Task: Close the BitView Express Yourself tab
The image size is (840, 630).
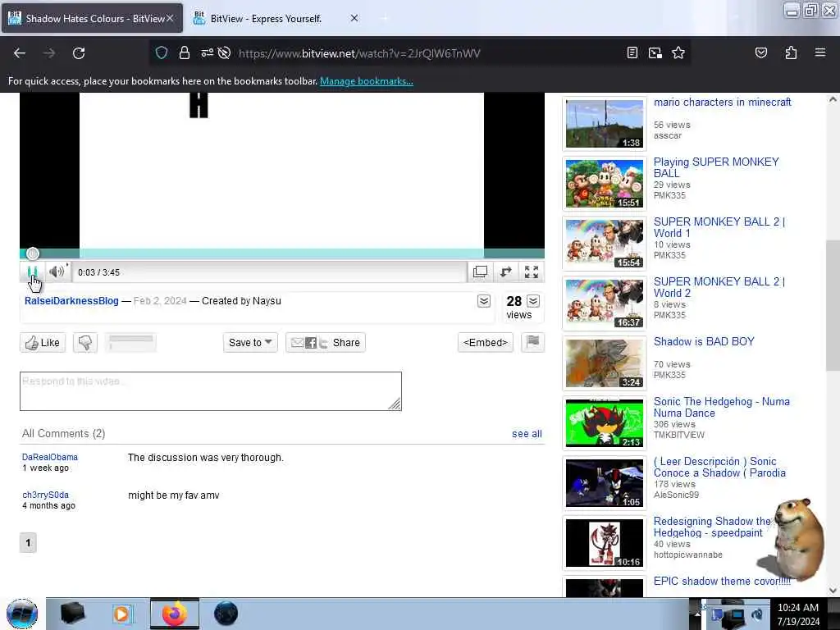Action: tap(354, 18)
